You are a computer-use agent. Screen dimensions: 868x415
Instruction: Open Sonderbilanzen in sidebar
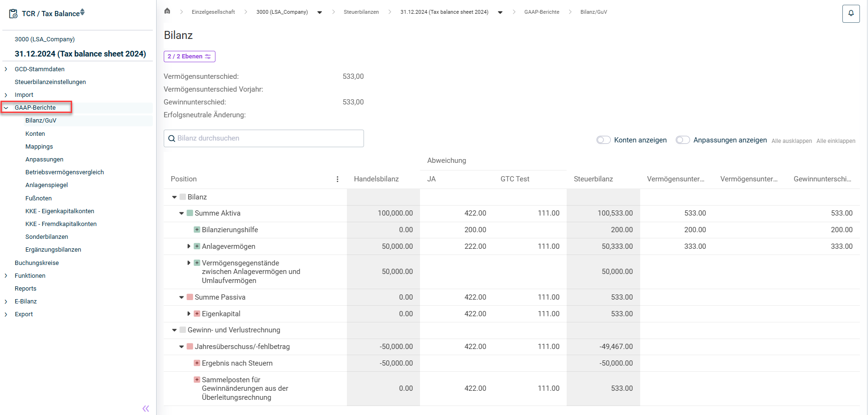coord(47,237)
